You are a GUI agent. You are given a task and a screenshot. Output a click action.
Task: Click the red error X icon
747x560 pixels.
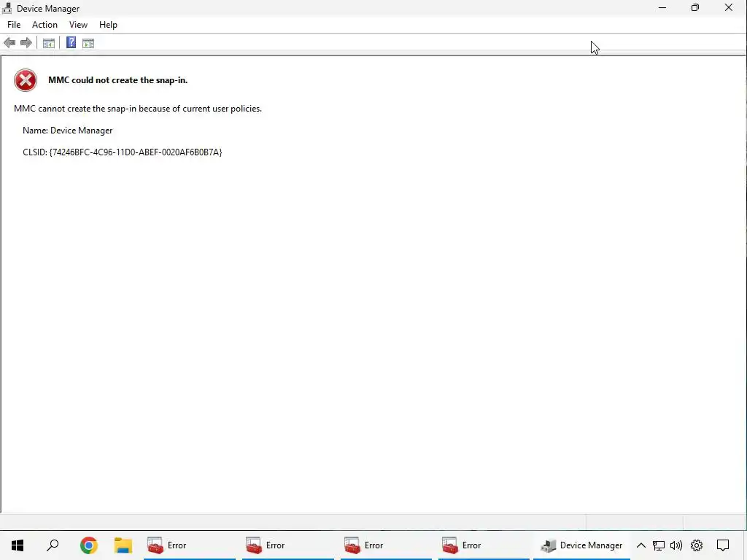click(x=26, y=80)
